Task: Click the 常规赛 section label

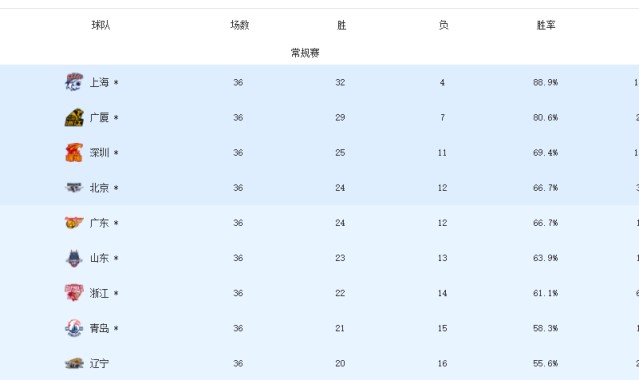Action: pyautogui.click(x=305, y=53)
